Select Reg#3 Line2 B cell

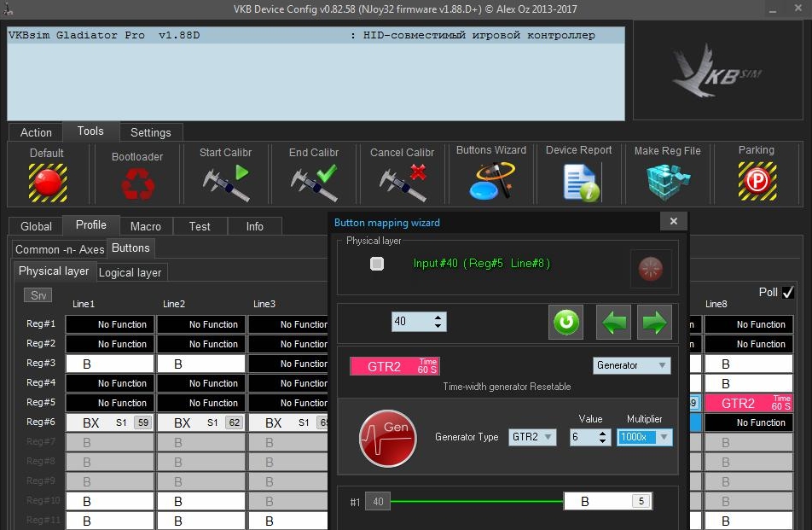201,364
